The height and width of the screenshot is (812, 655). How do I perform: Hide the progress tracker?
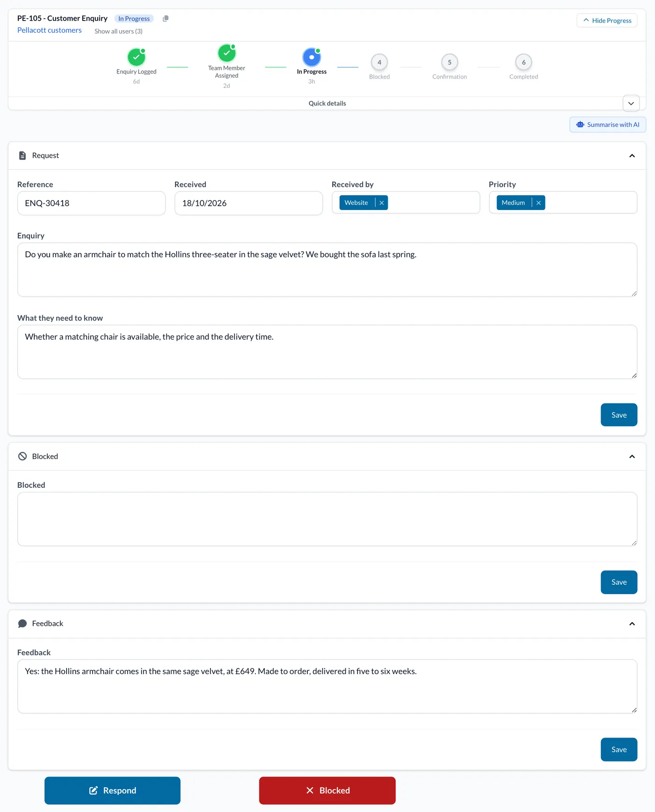click(607, 21)
